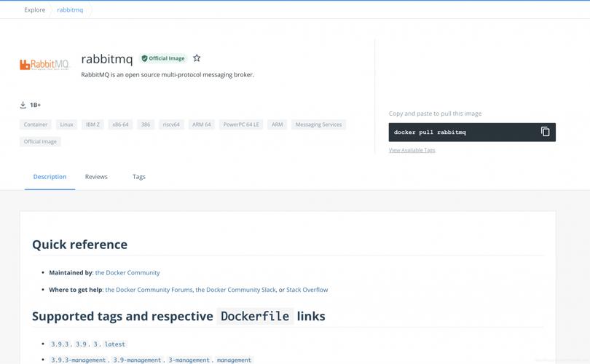Click the Copy and paste to pull text

pos(435,114)
